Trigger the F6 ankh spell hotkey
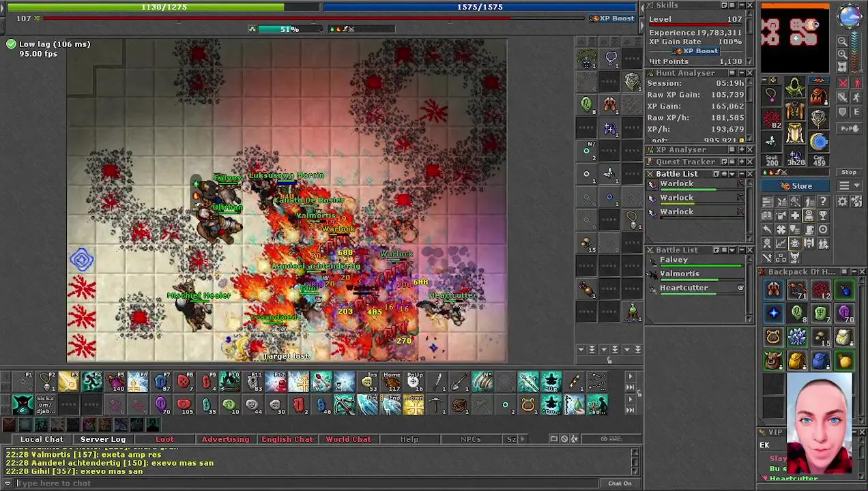This screenshot has height=491, width=868. click(x=137, y=382)
